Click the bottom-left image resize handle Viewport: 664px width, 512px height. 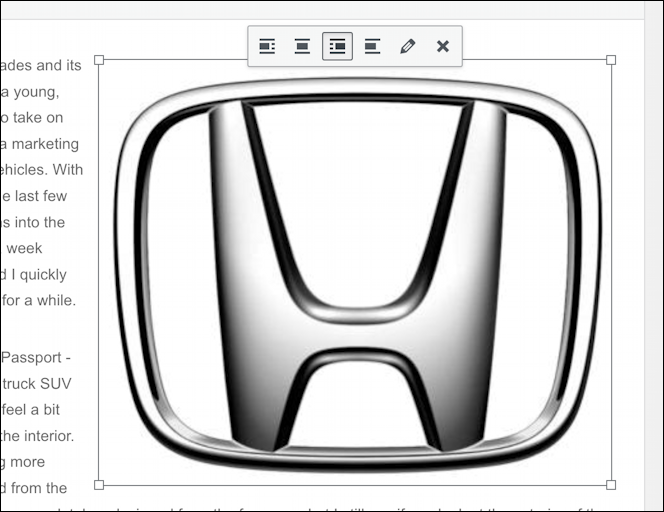coord(99,485)
